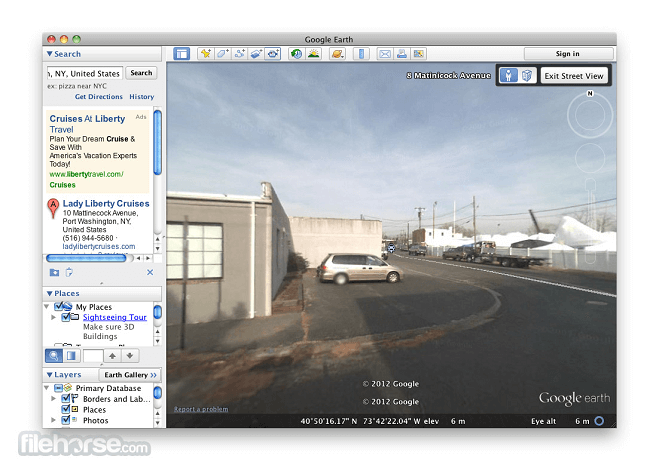Click the red marker A pin icon

[53, 208]
